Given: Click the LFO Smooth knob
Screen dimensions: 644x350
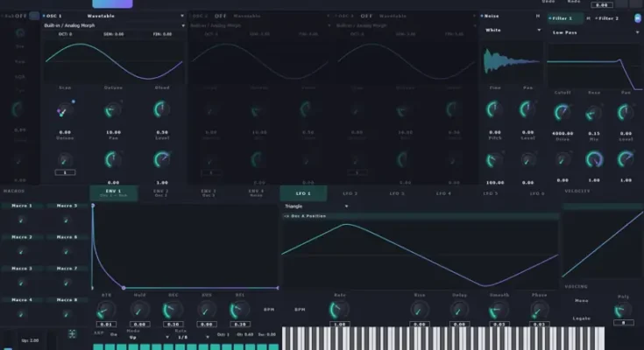Looking at the screenshot, I should tap(499, 311).
